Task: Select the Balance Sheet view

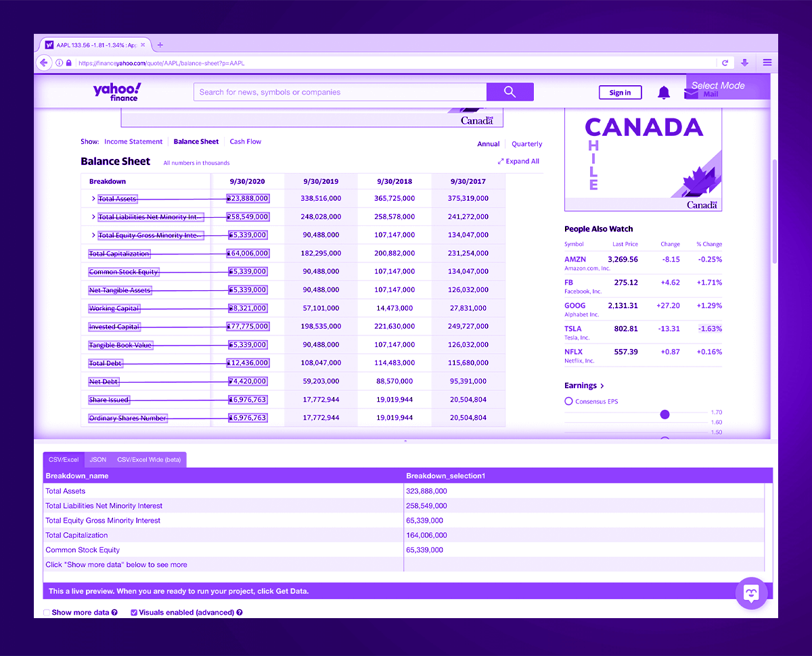Action: click(196, 142)
